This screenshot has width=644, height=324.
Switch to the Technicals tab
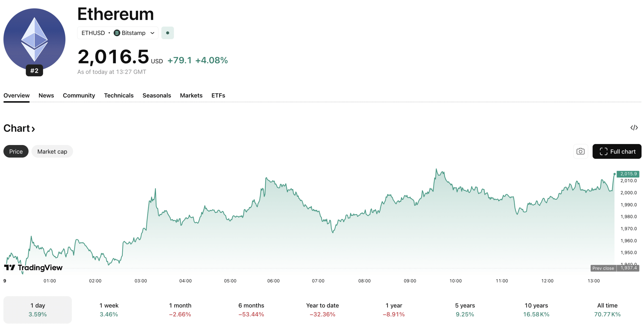pyautogui.click(x=119, y=95)
